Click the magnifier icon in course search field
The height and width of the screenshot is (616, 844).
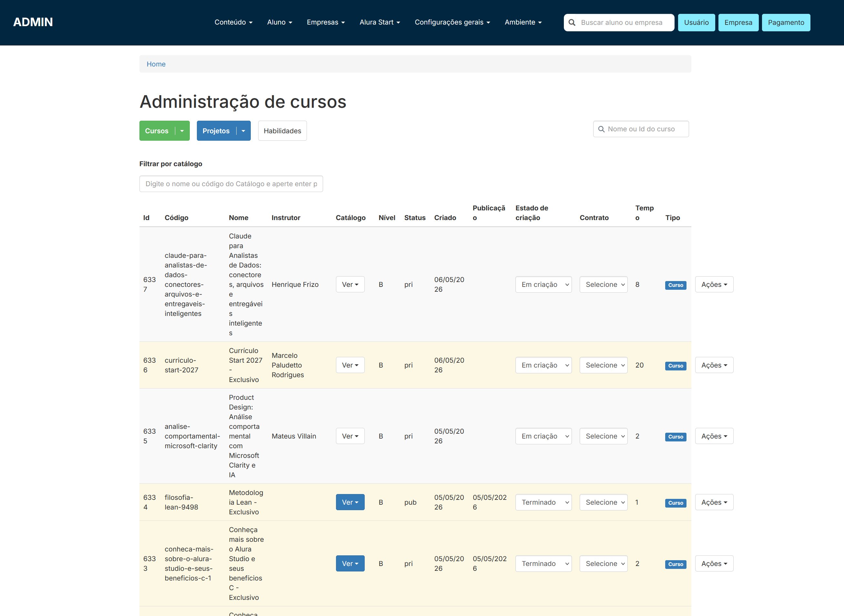pyautogui.click(x=601, y=129)
